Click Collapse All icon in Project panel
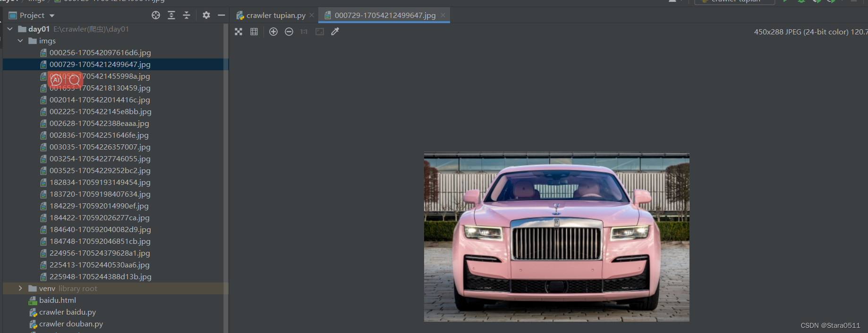The width and height of the screenshot is (868, 333). (x=187, y=16)
